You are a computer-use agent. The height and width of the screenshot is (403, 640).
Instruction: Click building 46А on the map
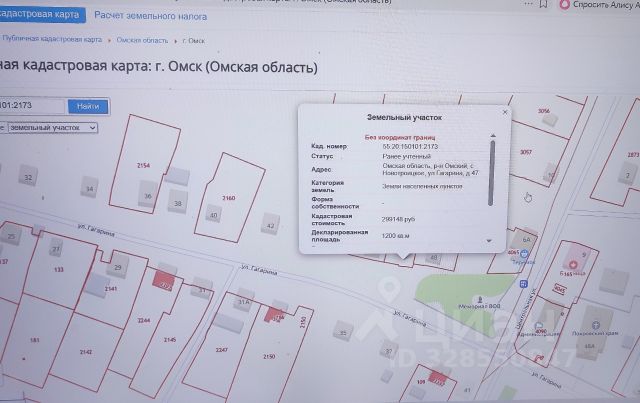589,346
